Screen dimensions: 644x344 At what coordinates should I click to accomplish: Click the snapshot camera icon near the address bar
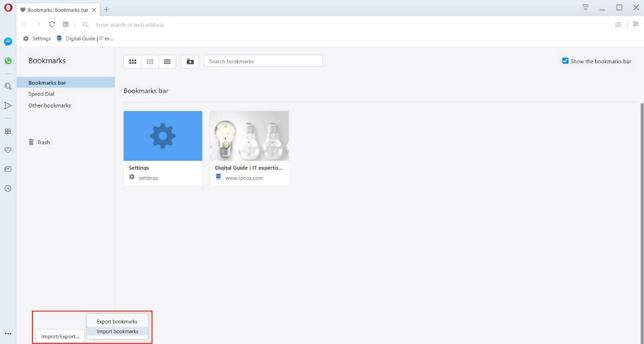coord(618,24)
